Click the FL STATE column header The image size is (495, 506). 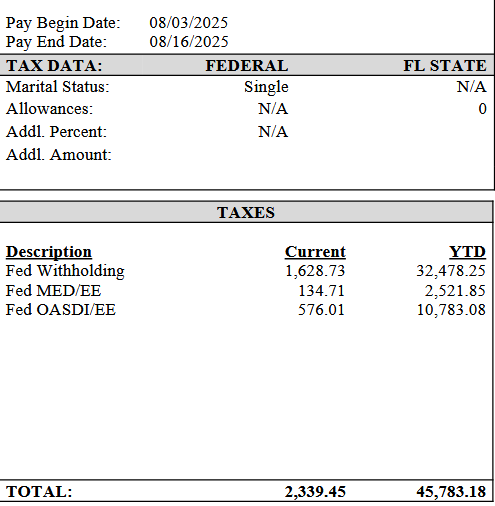coord(445,65)
